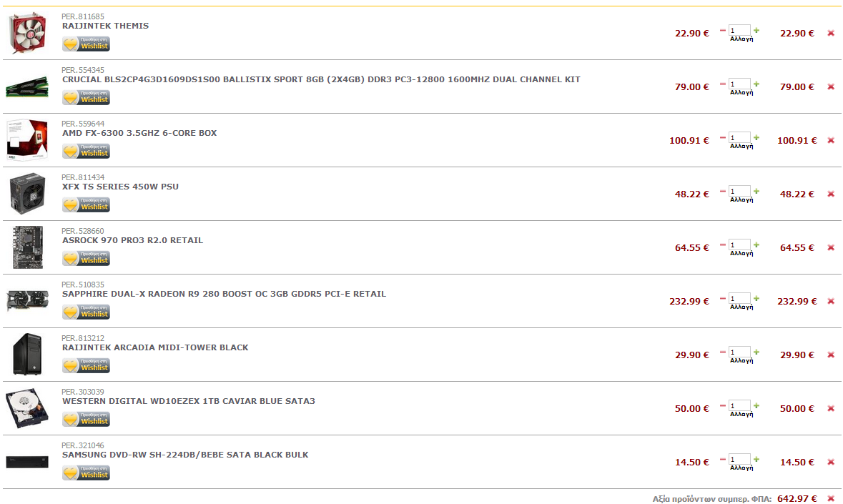Increase quantity of RAIJINTEK THEMIS
Viewport: 843px width, 504px height.
pyautogui.click(x=756, y=31)
